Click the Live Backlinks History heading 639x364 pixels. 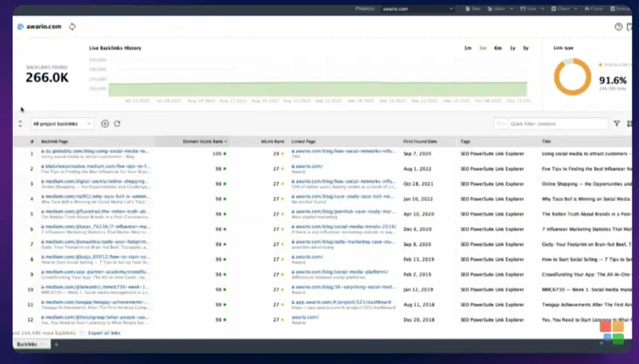[x=115, y=48]
